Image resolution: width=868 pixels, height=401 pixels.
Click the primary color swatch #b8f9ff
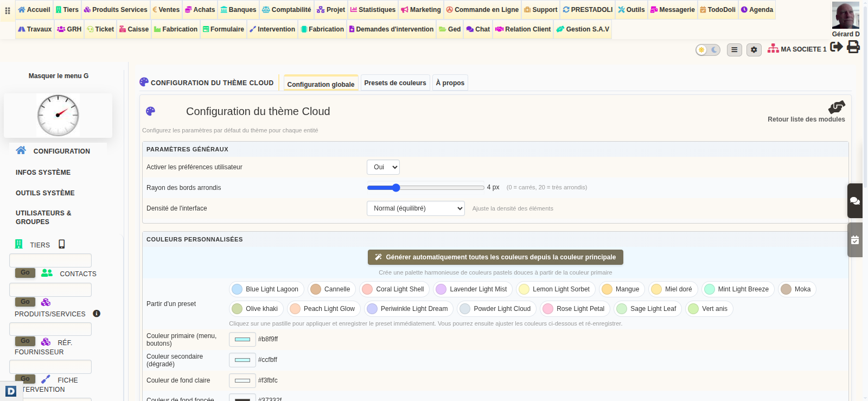pyautogui.click(x=242, y=340)
